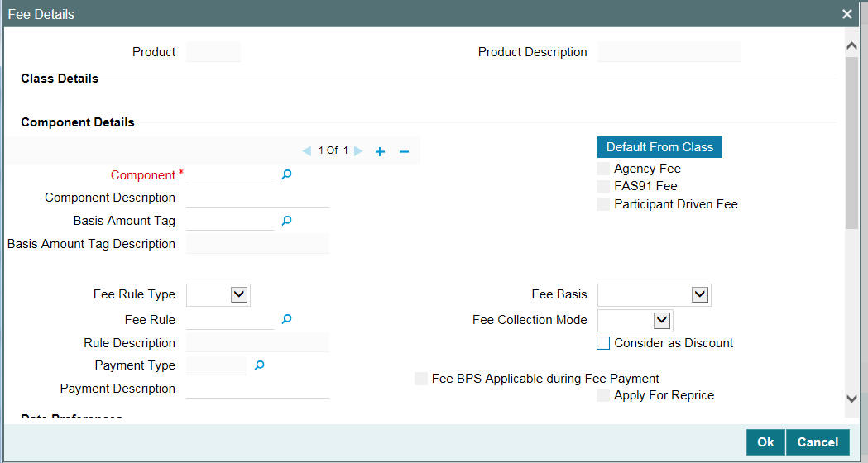Check the Participant Driven Fee box
The image size is (868, 463).
603,204
